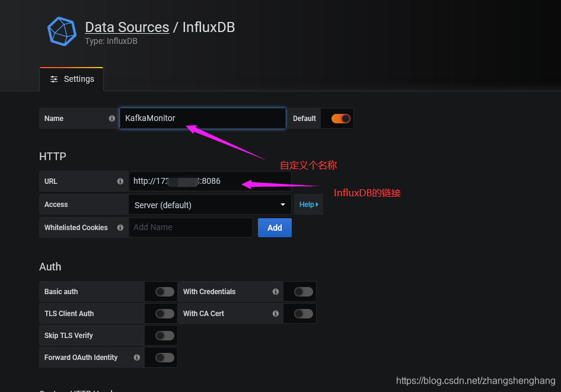Toggle the Default data source switch

coord(340,119)
